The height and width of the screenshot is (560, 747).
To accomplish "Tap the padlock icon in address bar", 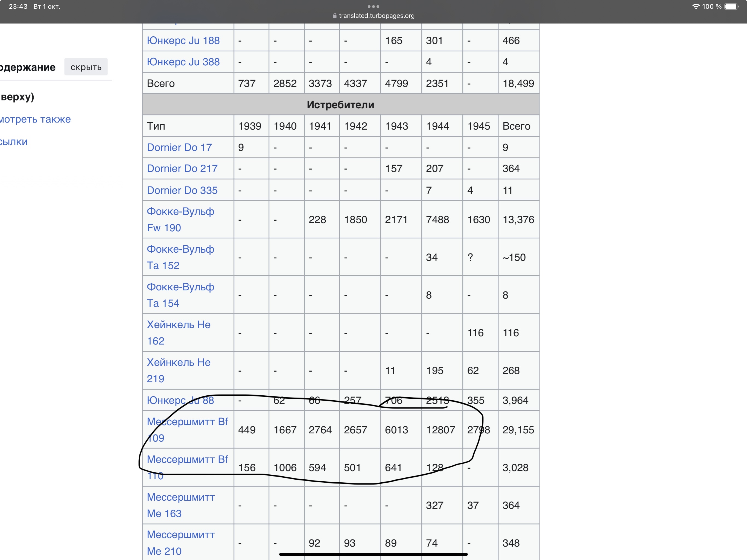I will click(x=334, y=16).
